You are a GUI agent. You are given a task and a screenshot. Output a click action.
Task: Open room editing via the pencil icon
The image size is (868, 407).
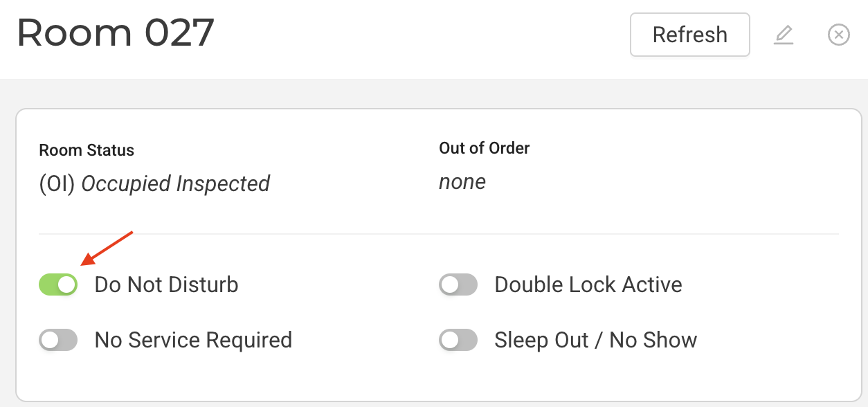click(784, 35)
